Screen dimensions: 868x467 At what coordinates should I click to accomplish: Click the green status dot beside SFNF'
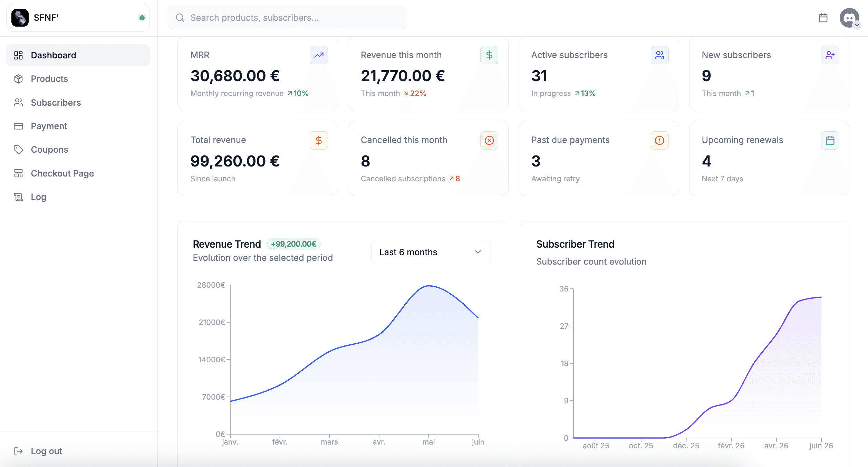point(142,18)
